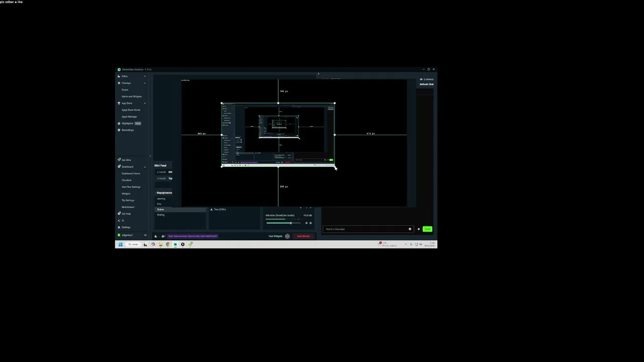Select the Scéna scene row

180,209
